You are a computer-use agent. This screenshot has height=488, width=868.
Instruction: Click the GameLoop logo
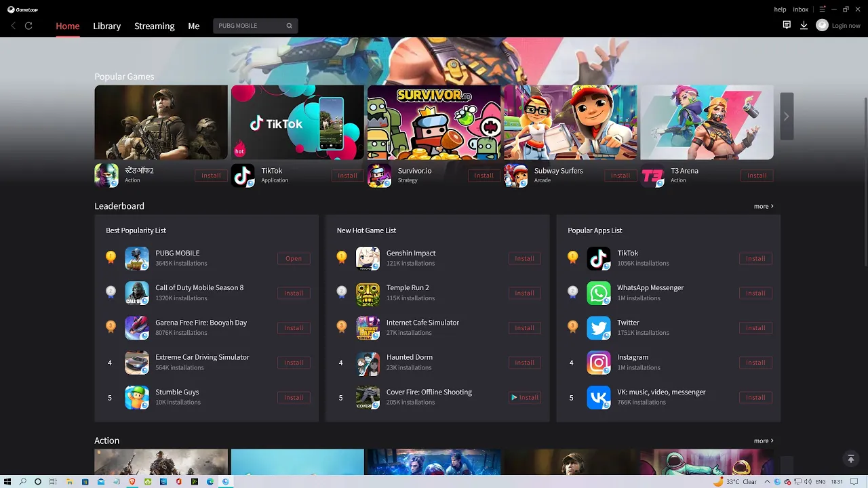click(x=23, y=9)
